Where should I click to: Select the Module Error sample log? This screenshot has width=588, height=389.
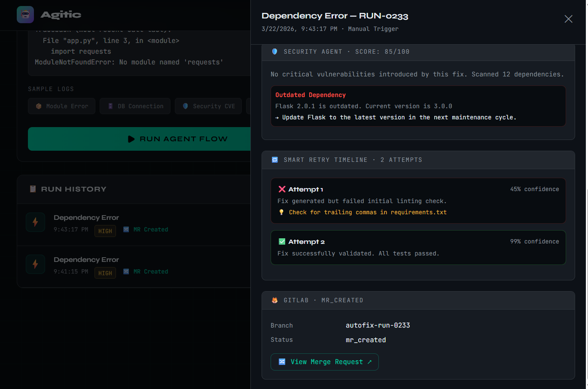pos(62,106)
